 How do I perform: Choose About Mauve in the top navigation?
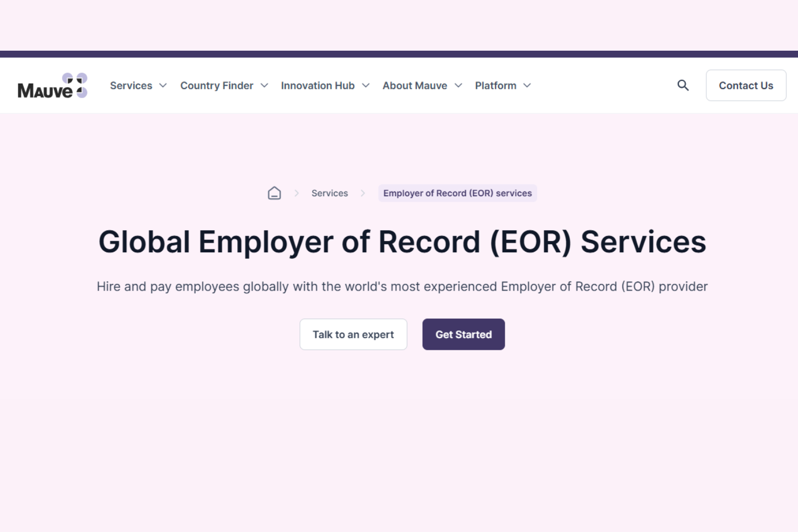click(415, 86)
